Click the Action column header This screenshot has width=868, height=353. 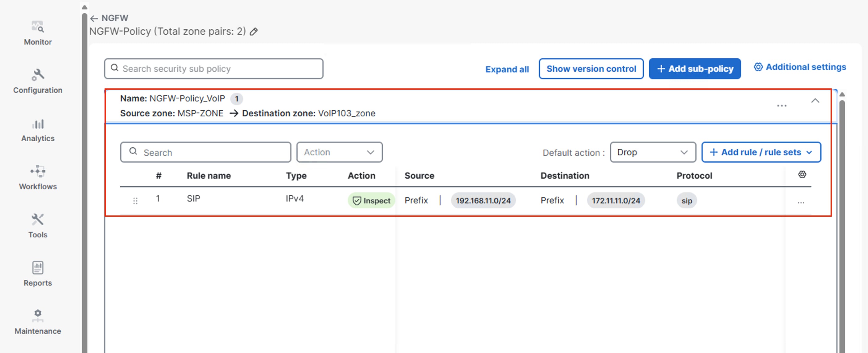[361, 176]
